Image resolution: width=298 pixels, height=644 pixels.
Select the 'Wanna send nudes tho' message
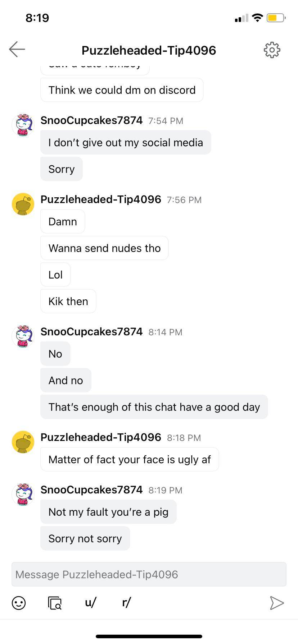[x=104, y=248]
